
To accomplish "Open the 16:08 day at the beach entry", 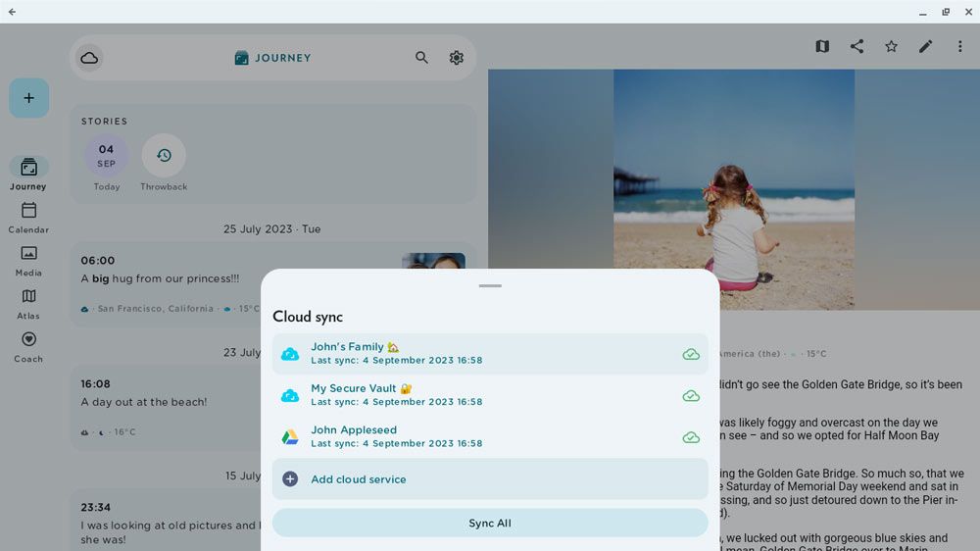I will coord(166,407).
